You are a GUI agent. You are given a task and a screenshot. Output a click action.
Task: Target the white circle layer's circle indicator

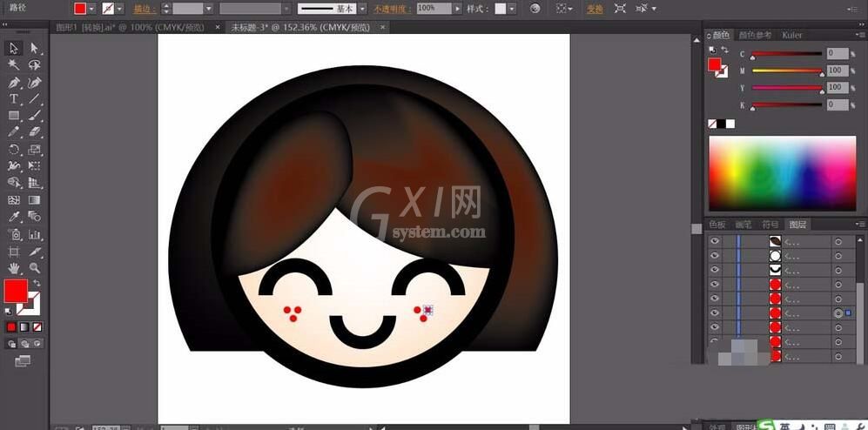(x=838, y=256)
